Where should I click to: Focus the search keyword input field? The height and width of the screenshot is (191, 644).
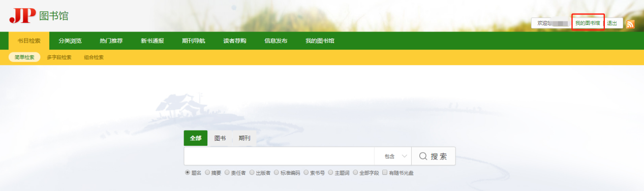(279, 156)
